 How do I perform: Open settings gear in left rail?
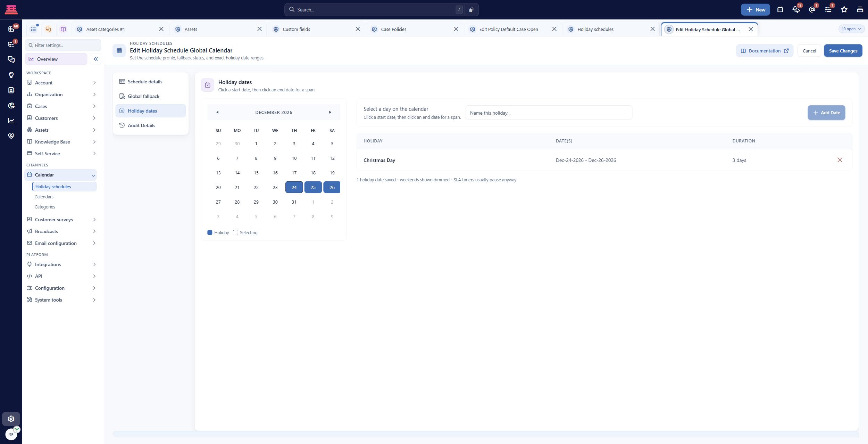point(11,419)
